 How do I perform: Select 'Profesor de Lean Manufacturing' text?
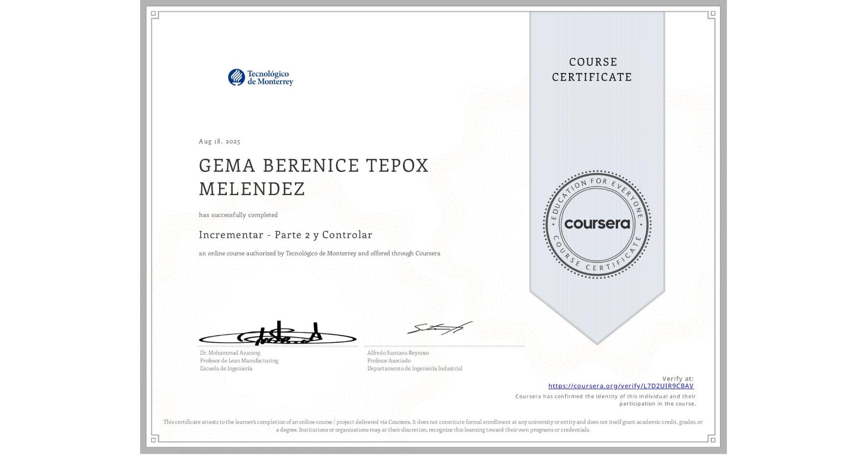tap(239, 361)
